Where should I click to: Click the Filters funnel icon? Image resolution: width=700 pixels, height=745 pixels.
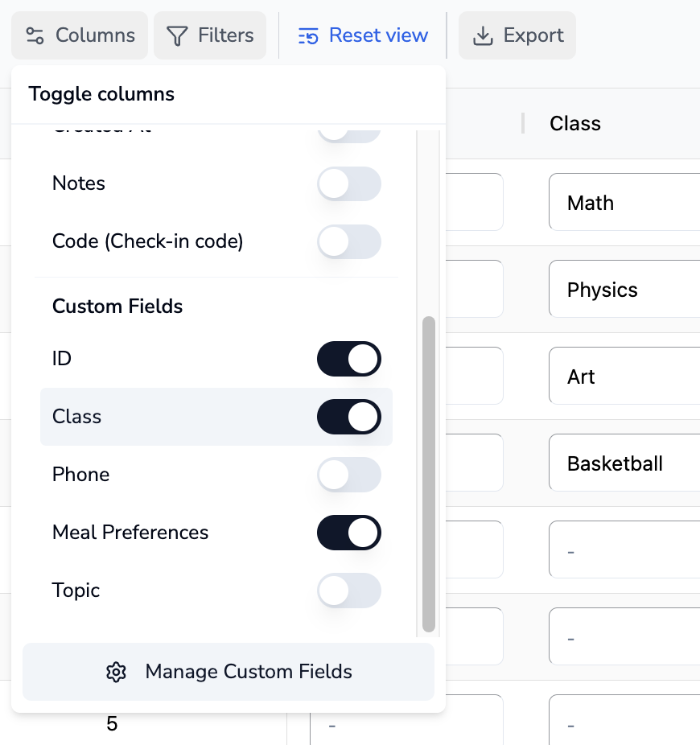[x=177, y=36]
